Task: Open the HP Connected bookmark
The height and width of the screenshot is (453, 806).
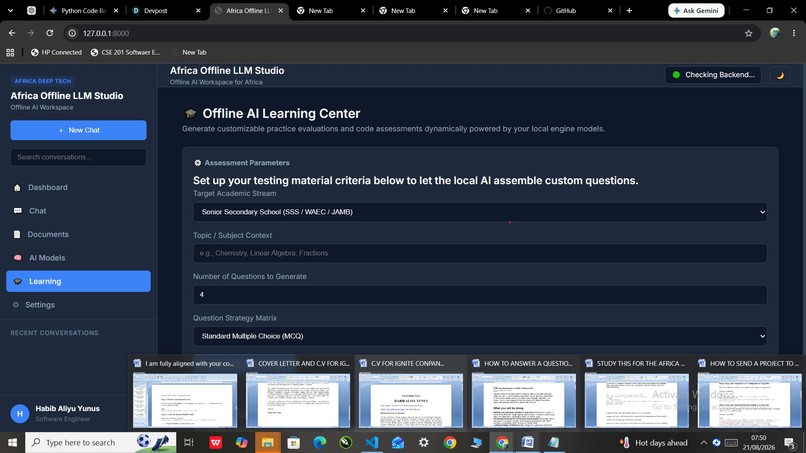Action: 56,52
